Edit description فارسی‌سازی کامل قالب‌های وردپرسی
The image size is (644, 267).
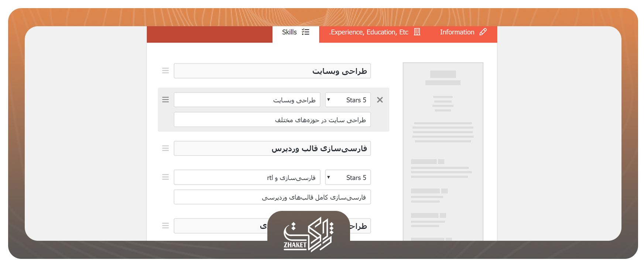272,198
